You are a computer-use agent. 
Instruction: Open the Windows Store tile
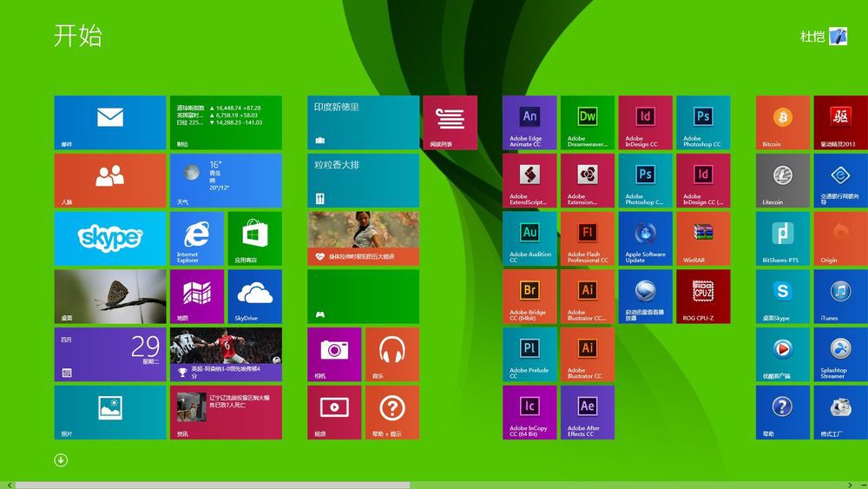254,238
